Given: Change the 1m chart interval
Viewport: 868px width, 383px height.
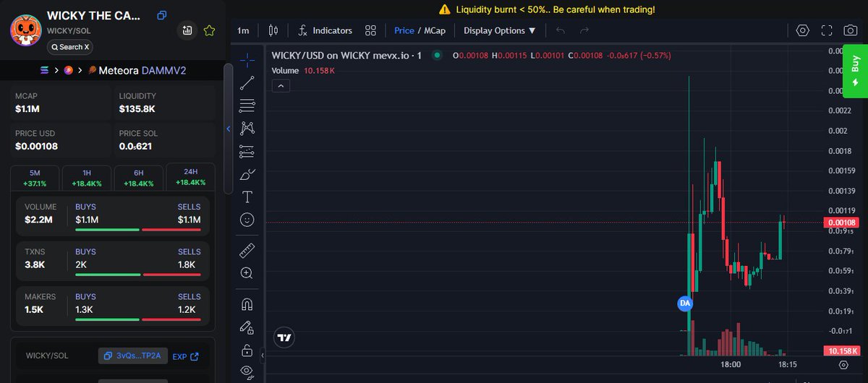Looking at the screenshot, I should click(243, 30).
